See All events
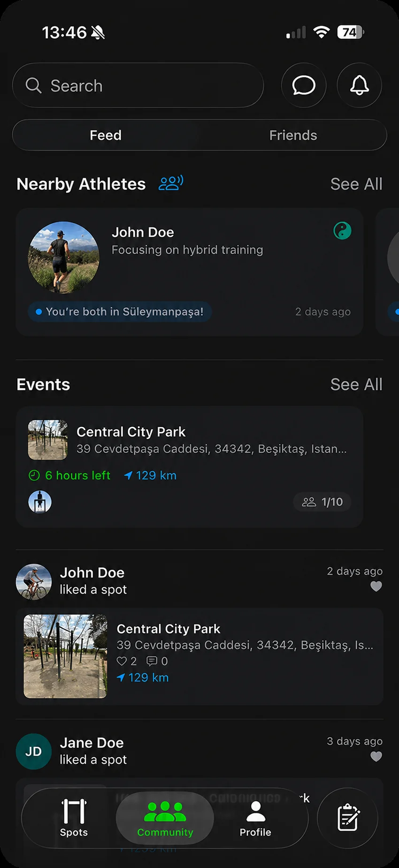 pos(356,384)
